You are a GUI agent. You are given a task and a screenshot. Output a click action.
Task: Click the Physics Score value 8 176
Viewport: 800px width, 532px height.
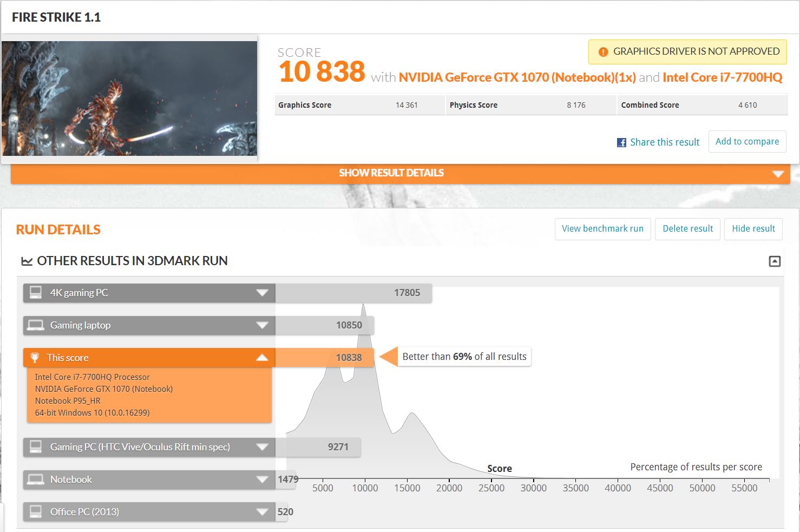click(x=576, y=105)
